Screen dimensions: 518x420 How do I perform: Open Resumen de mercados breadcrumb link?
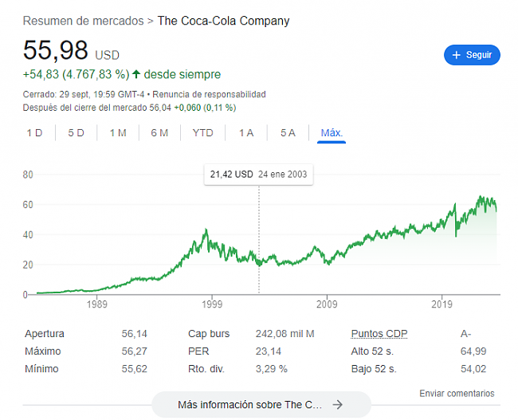[83, 21]
